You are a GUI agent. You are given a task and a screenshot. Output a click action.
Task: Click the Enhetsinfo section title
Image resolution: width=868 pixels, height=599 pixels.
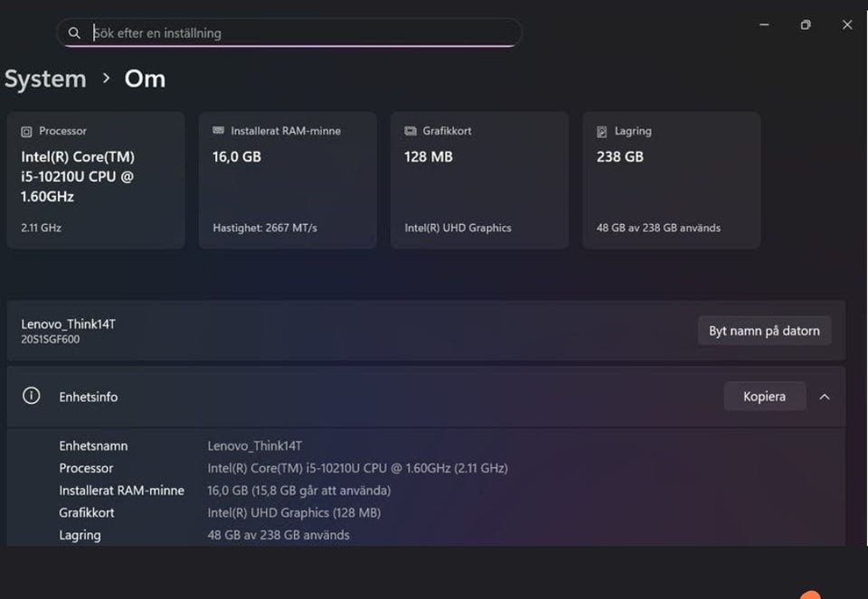[x=89, y=398]
